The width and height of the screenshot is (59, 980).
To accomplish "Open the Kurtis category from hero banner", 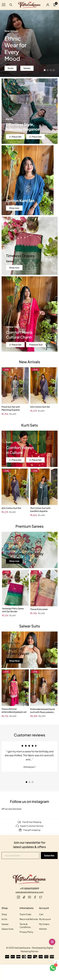I will point(11,68).
